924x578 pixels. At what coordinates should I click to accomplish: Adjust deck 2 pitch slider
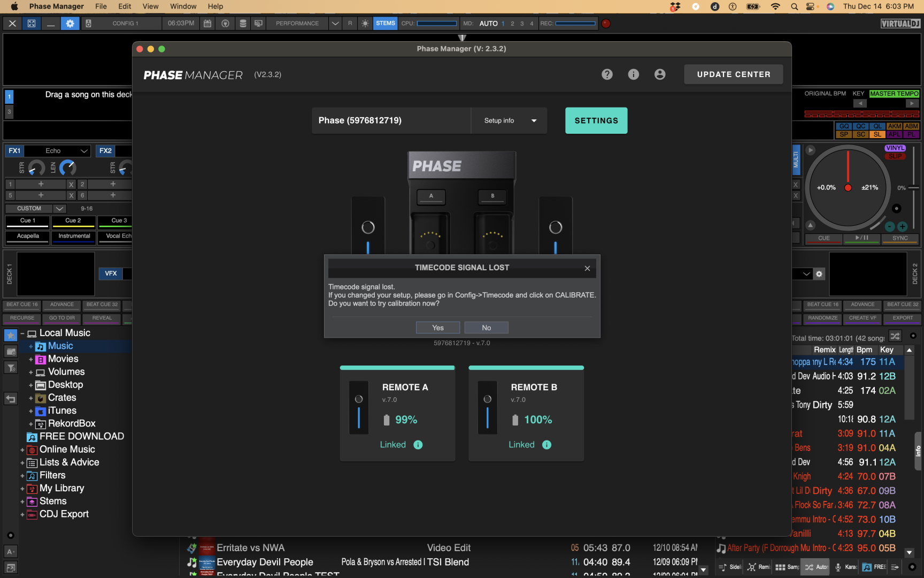tap(913, 188)
